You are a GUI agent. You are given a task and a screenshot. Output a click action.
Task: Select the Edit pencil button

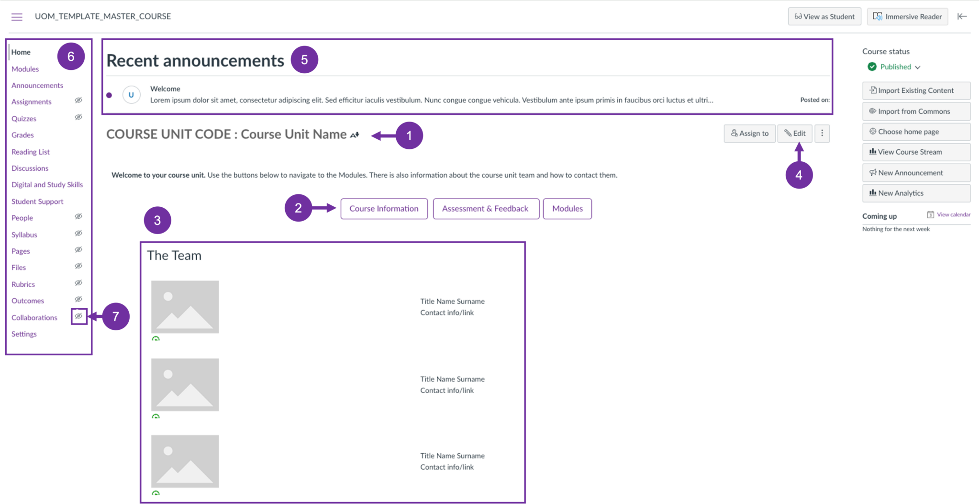[794, 134]
